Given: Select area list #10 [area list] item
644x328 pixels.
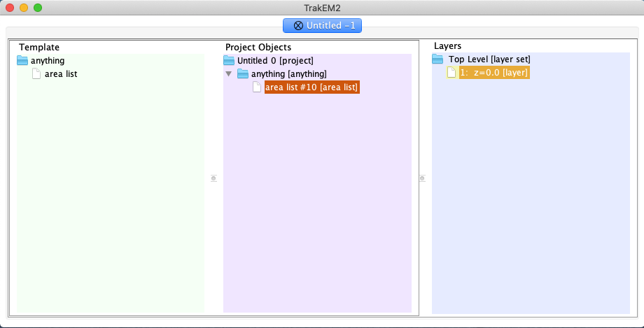Looking at the screenshot, I should 311,87.
